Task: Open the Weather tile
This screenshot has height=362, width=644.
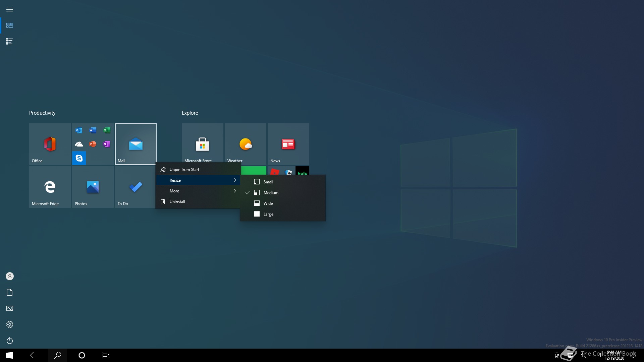Action: tap(245, 143)
